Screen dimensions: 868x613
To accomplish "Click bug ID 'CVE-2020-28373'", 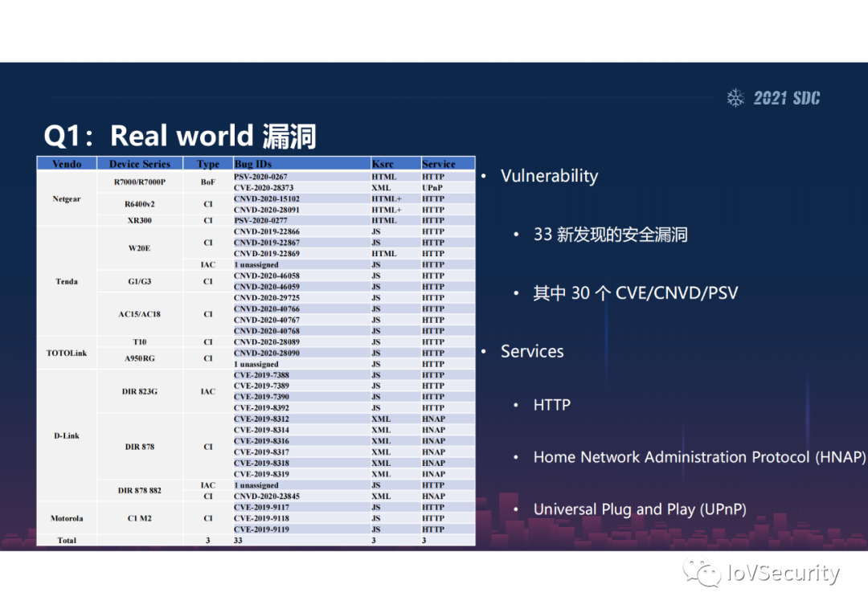I will 264,187.
